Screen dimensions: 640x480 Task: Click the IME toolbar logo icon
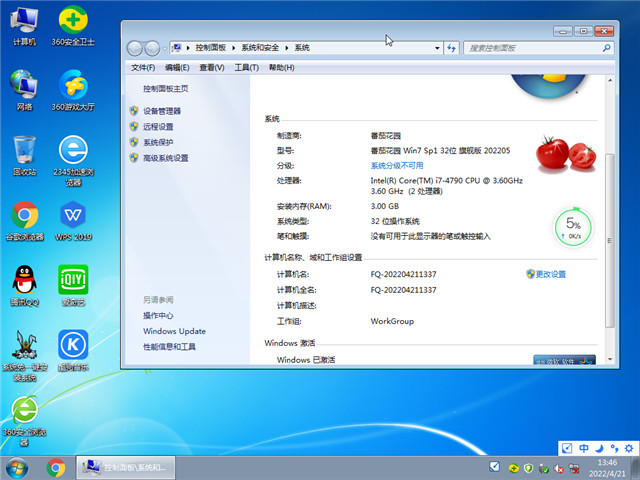567,448
